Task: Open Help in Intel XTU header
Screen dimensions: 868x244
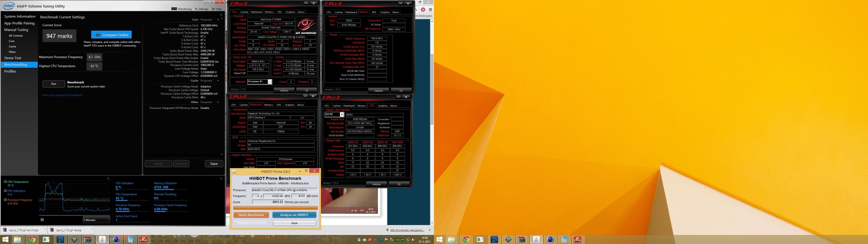Action: click(x=217, y=9)
